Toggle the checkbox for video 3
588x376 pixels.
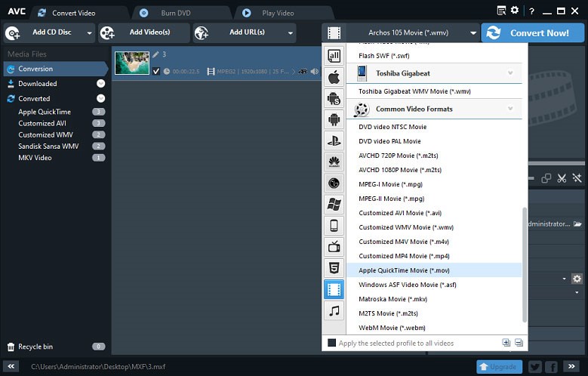coord(156,71)
